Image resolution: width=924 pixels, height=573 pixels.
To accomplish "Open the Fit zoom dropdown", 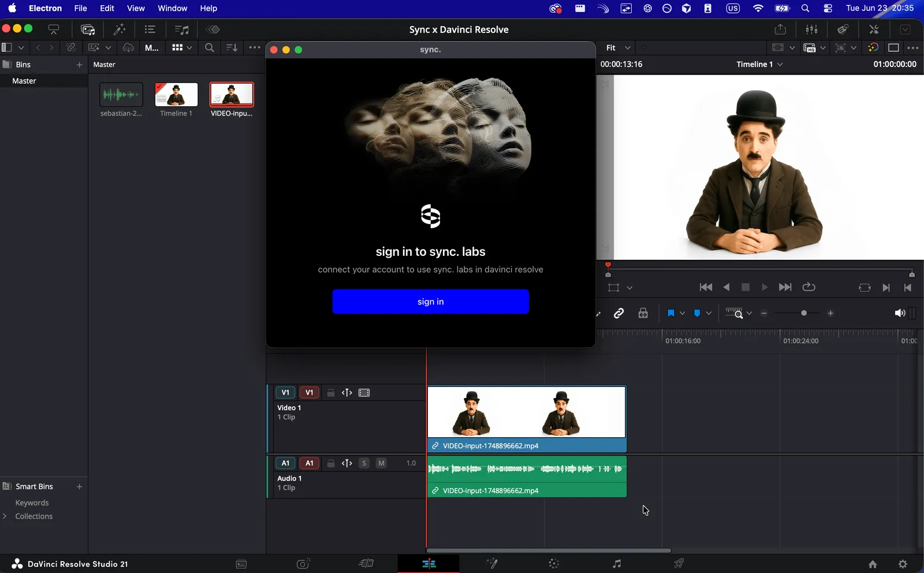I will [618, 48].
